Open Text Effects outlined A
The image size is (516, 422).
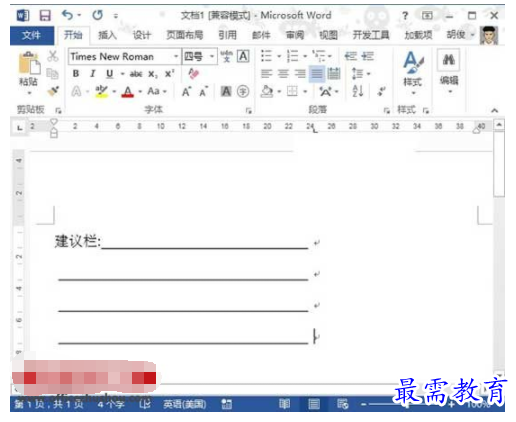[76, 91]
